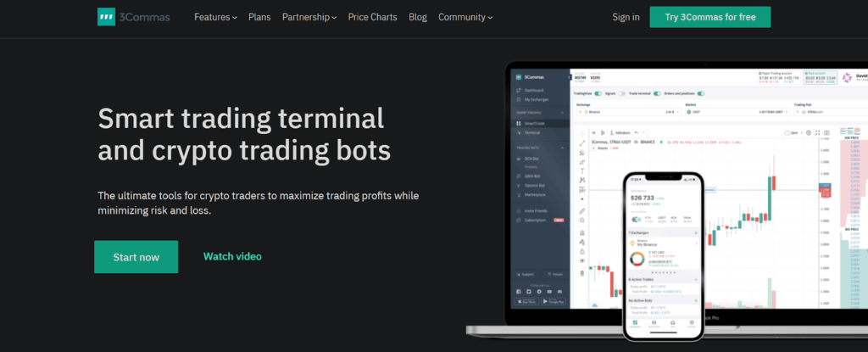Image resolution: width=868 pixels, height=352 pixels.
Task: Visit the Blog link
Action: click(x=418, y=17)
